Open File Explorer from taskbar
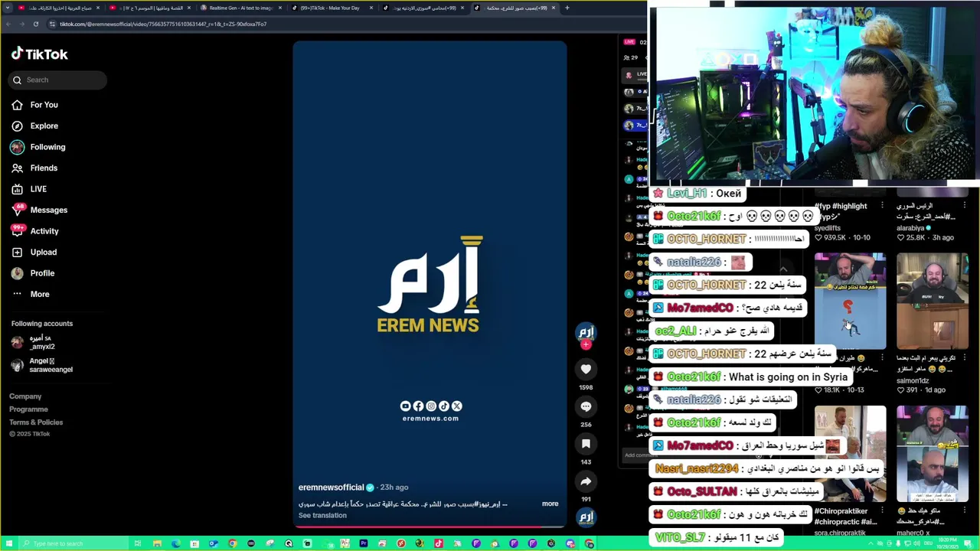Image resolution: width=980 pixels, height=551 pixels. point(157,543)
